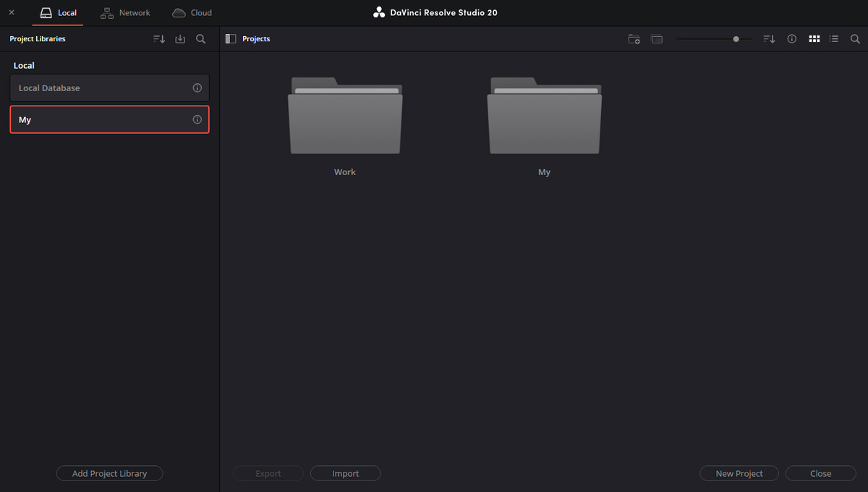
Task: Close the Project Manager with the X icon
Action: 11,12
